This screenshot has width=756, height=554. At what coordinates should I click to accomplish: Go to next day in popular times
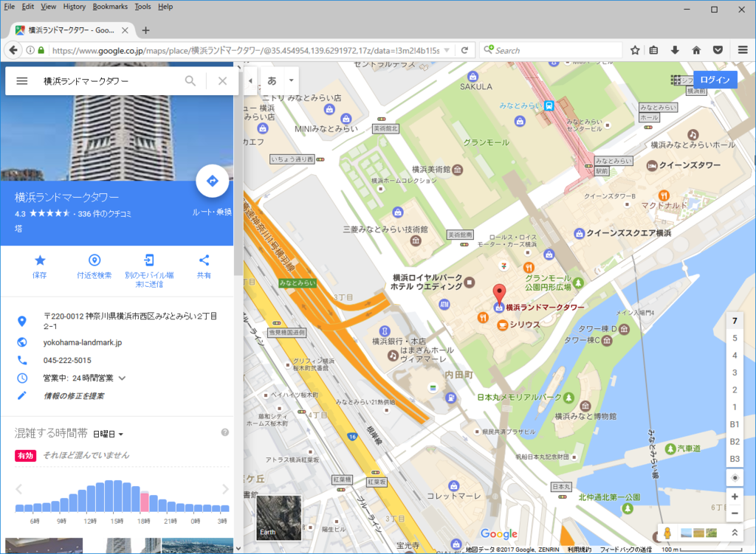[x=225, y=489]
